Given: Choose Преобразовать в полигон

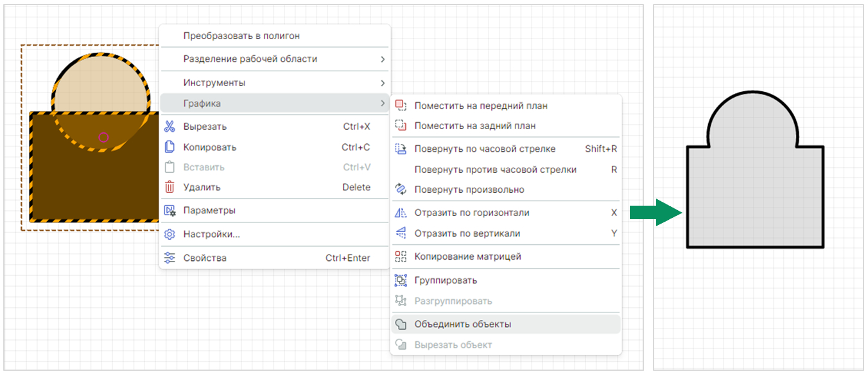Looking at the screenshot, I should click(x=241, y=36).
